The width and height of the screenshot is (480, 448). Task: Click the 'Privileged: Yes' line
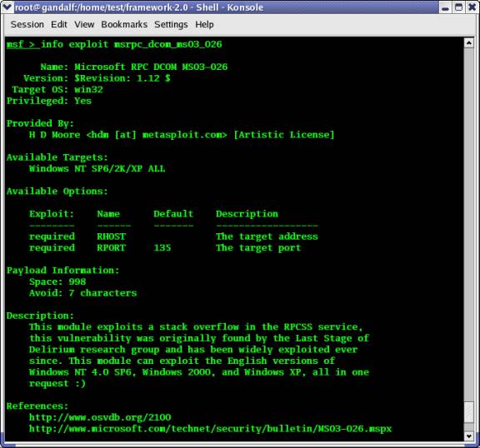click(x=49, y=101)
